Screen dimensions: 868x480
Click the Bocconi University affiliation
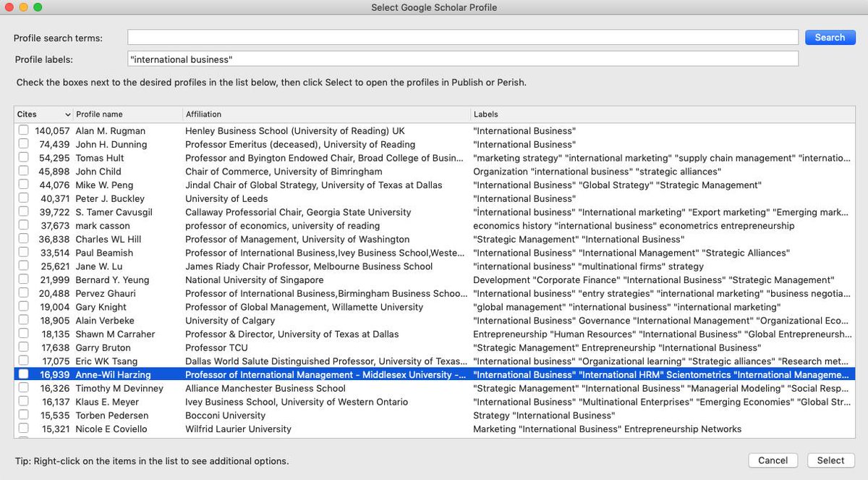225,416
